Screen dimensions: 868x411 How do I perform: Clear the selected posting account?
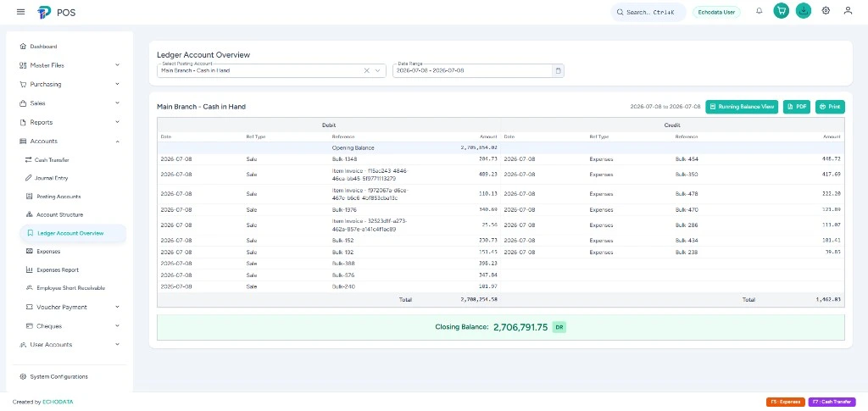[366, 71]
